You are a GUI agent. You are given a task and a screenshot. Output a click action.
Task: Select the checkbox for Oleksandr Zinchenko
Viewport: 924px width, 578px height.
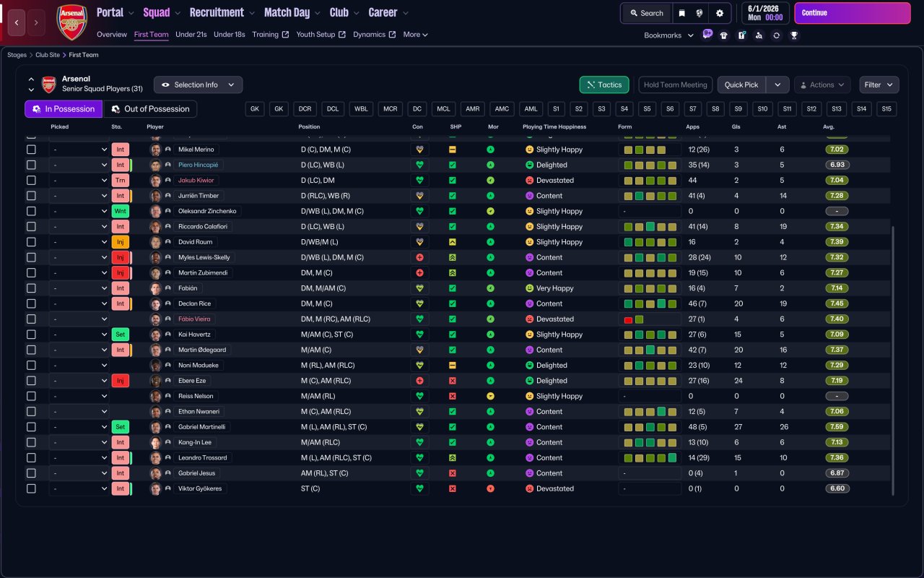pos(31,211)
